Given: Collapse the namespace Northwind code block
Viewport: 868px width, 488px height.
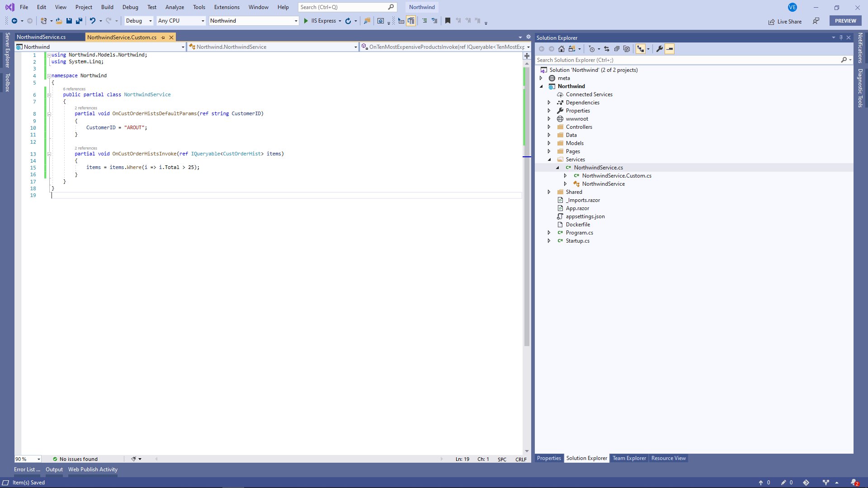Looking at the screenshot, I should (49, 76).
